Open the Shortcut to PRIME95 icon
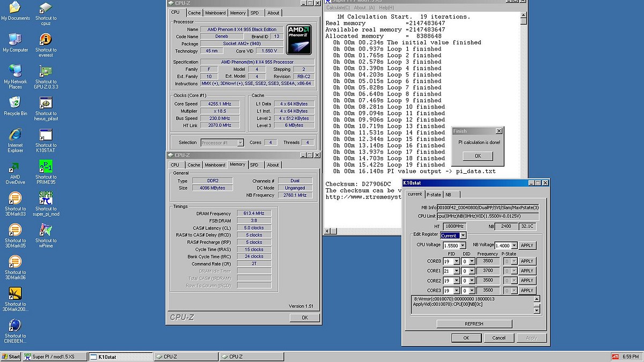The height and width of the screenshot is (362, 644). [46, 167]
